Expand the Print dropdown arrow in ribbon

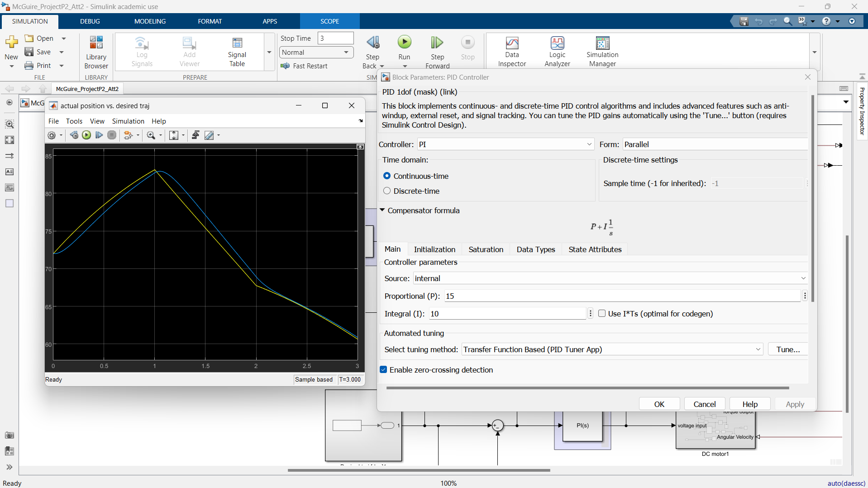coord(62,66)
